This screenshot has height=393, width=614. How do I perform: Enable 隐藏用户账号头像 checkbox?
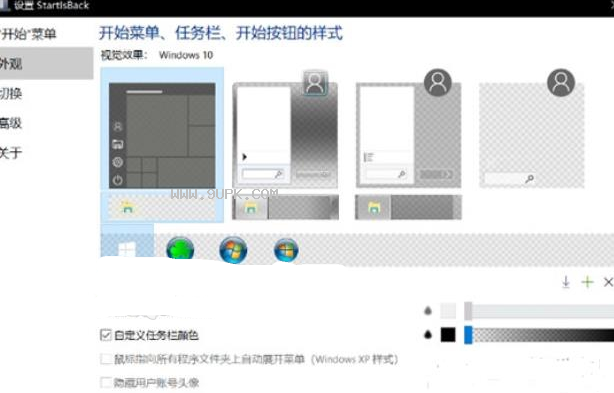[106, 382]
